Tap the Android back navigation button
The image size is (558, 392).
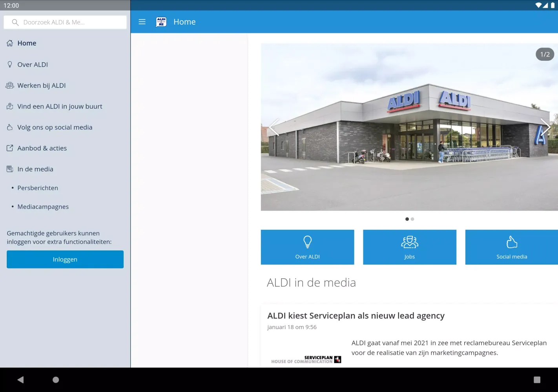click(x=21, y=379)
